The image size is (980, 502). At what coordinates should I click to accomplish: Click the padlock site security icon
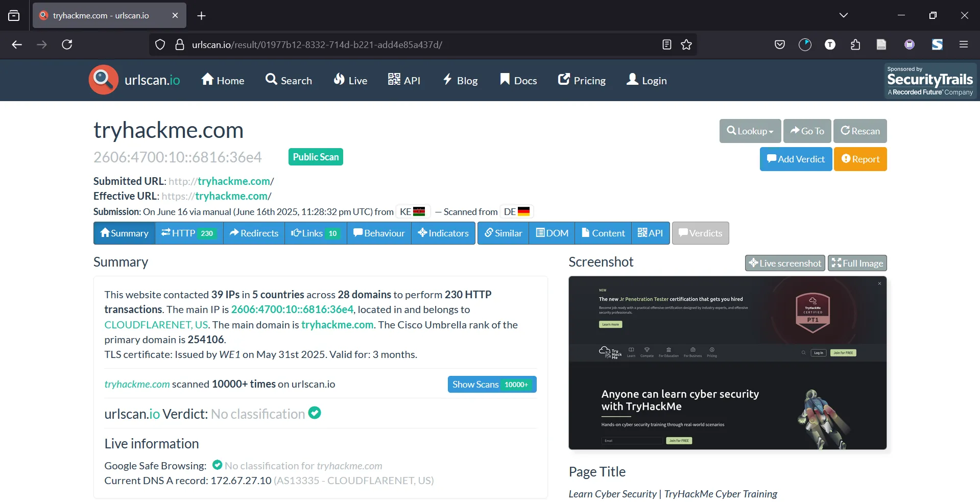(180, 44)
